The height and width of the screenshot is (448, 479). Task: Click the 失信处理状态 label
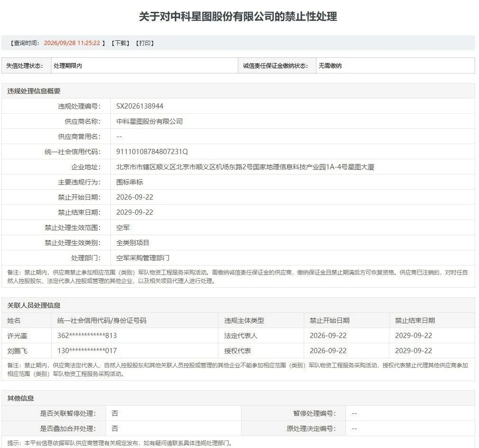pyautogui.click(x=25, y=66)
